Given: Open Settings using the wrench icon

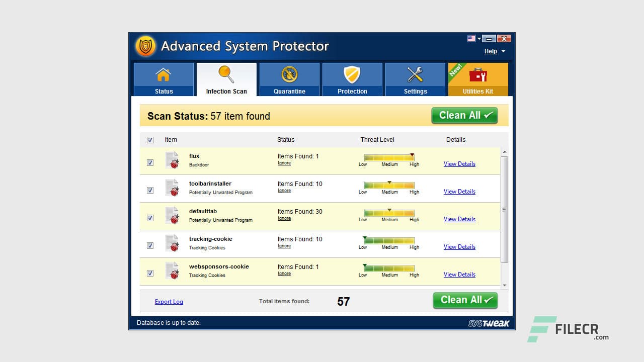Looking at the screenshot, I should click(x=415, y=74).
